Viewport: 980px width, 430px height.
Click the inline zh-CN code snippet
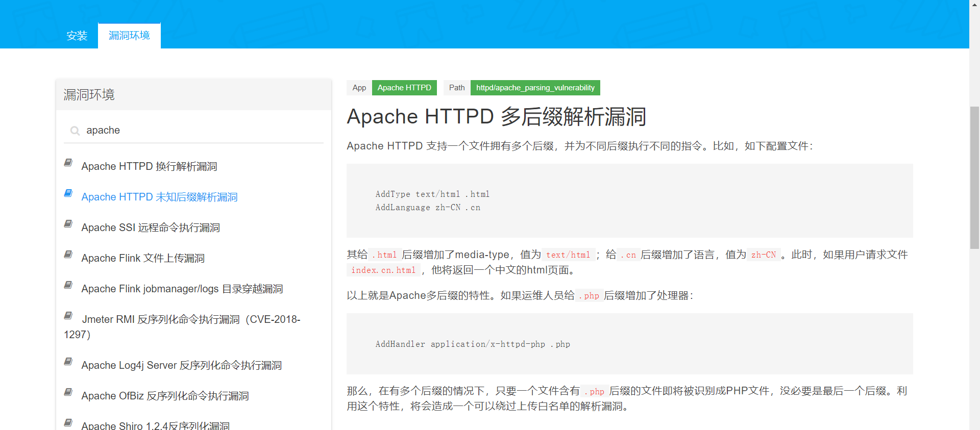pyautogui.click(x=763, y=255)
